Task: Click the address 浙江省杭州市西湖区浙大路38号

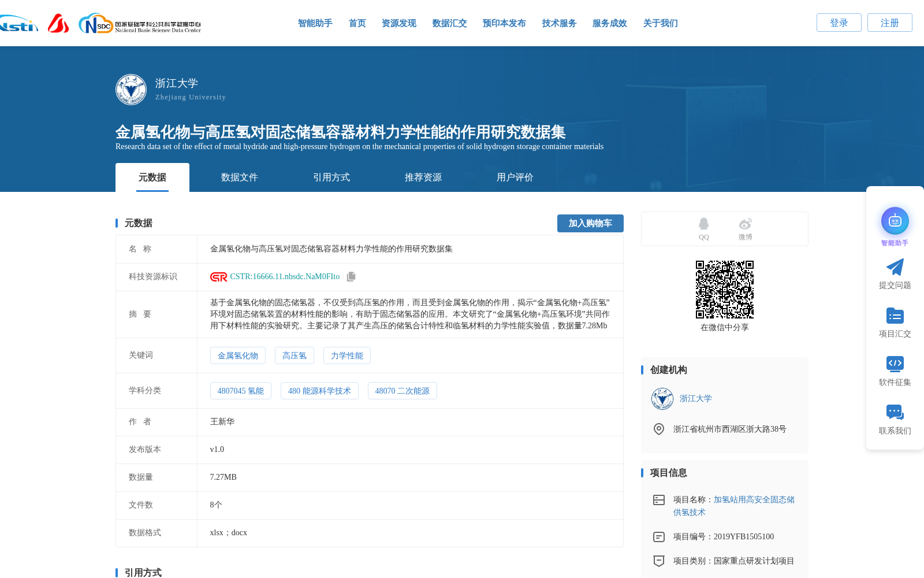Action: [x=730, y=429]
